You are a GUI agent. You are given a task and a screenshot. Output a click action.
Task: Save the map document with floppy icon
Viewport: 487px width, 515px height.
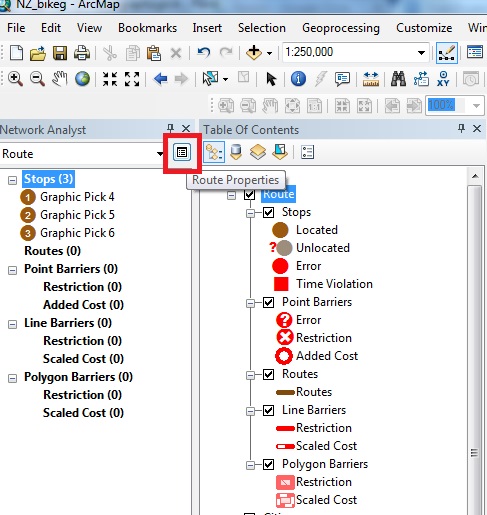(60, 53)
